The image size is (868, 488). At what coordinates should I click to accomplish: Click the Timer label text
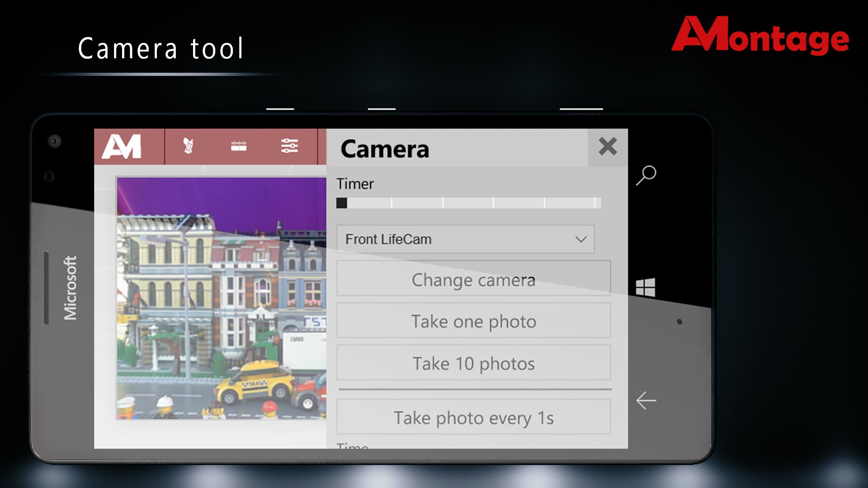[355, 184]
